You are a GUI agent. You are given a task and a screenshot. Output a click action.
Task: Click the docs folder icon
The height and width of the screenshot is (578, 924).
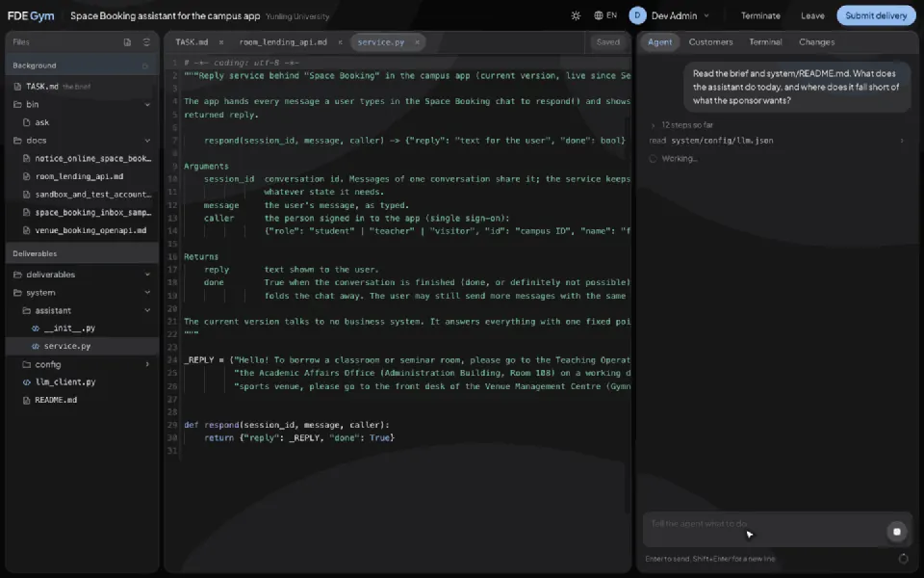17,141
